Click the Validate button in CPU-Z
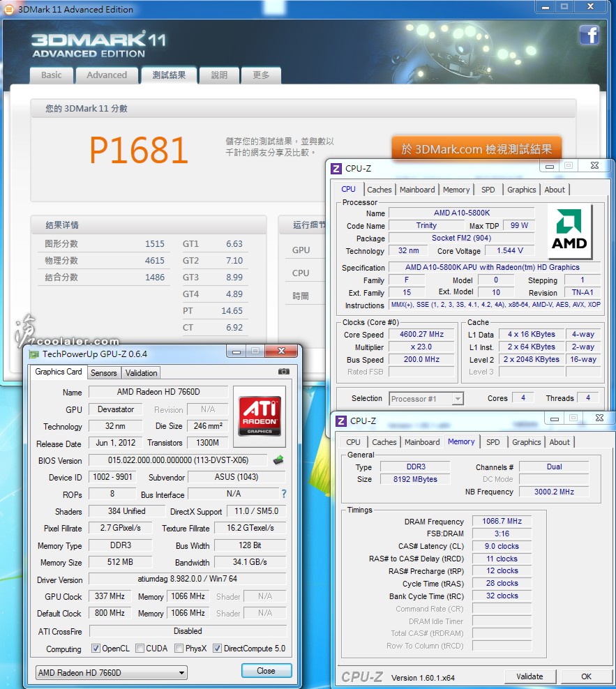 [529, 676]
